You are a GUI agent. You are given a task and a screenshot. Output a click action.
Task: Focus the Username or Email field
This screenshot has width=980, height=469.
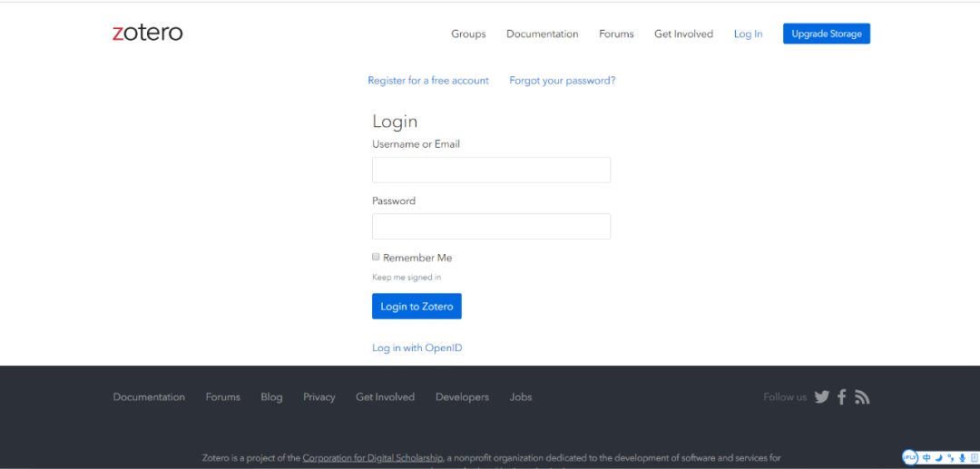click(491, 170)
